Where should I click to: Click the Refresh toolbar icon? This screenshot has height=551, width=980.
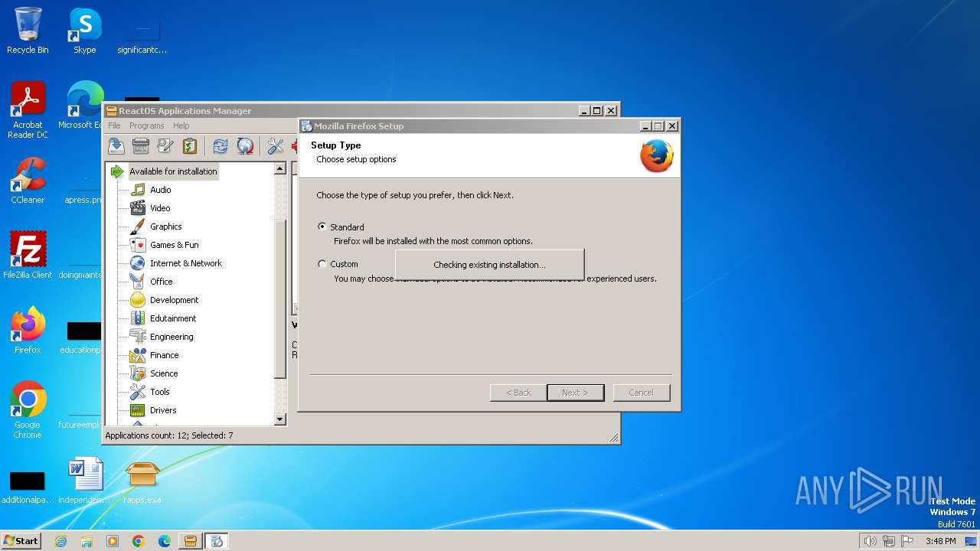(220, 145)
